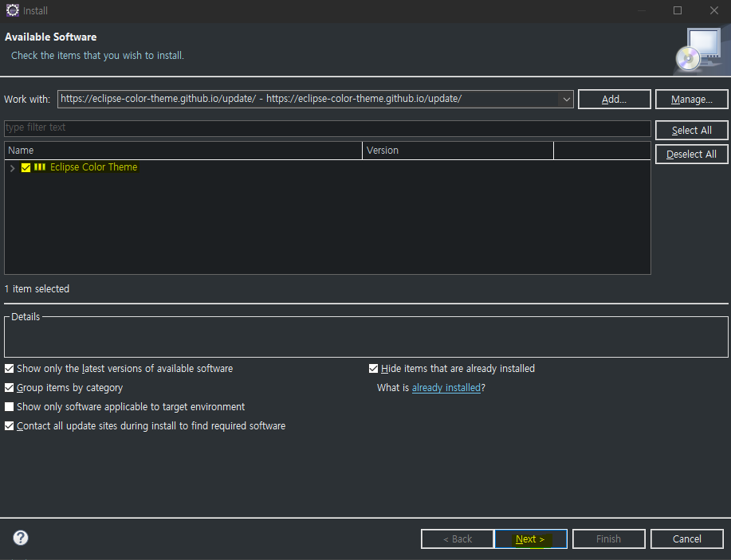Toggle Group items by category checkbox

(9, 388)
